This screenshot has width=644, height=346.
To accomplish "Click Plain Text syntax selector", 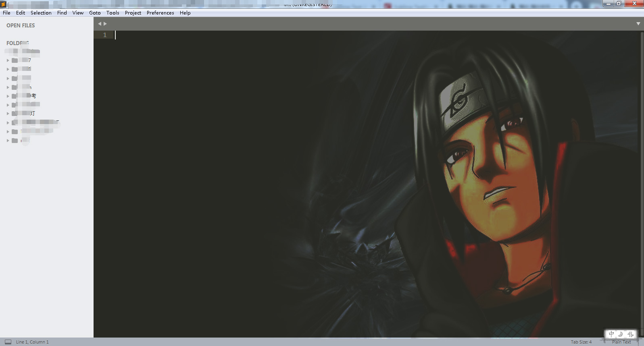I will pyautogui.click(x=621, y=342).
